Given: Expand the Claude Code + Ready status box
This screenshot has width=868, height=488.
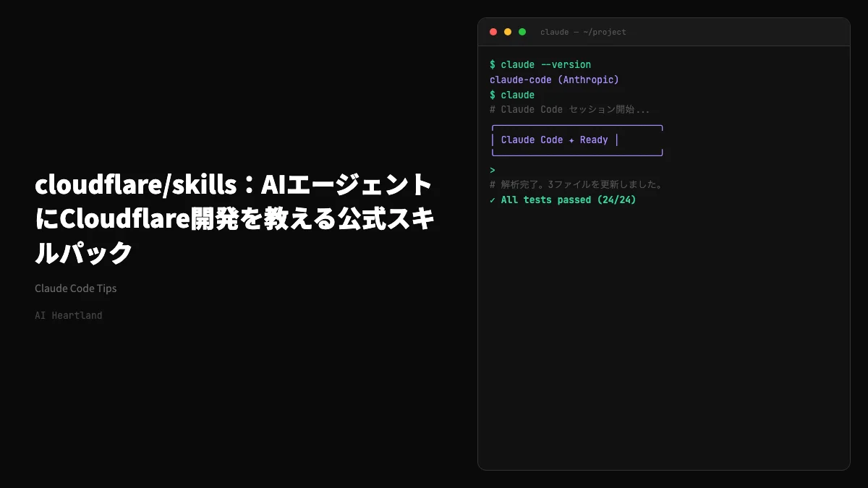Looking at the screenshot, I should 576,140.
